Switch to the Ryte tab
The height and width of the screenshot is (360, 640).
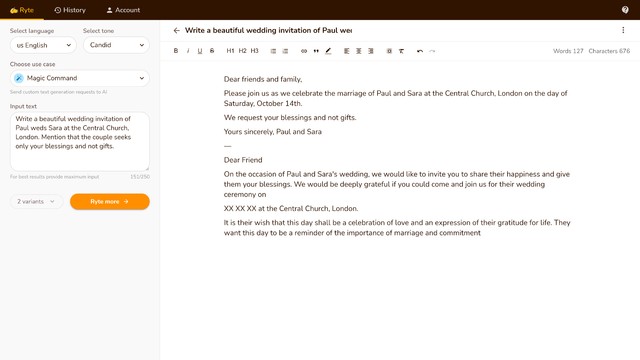tap(22, 10)
